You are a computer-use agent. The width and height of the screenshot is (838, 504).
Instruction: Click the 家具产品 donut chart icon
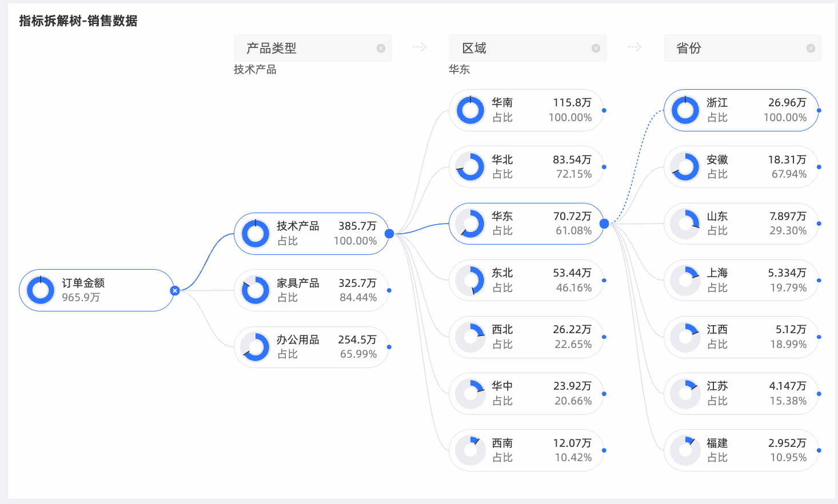[256, 290]
